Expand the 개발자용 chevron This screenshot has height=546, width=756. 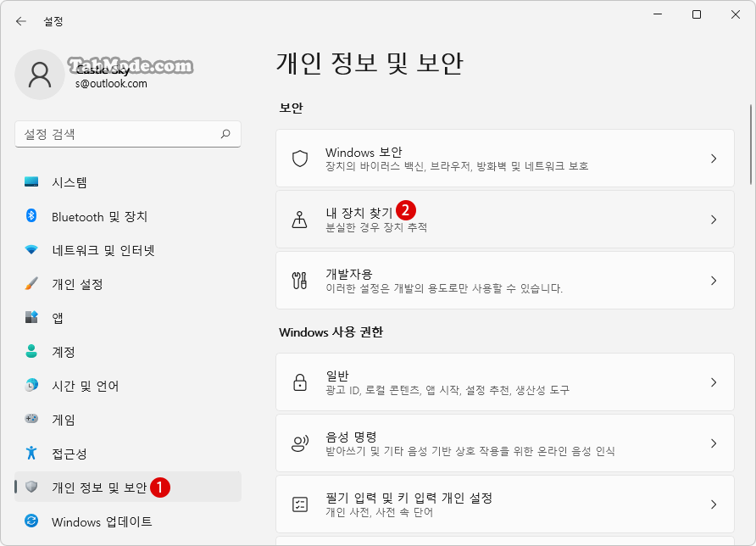coord(714,281)
